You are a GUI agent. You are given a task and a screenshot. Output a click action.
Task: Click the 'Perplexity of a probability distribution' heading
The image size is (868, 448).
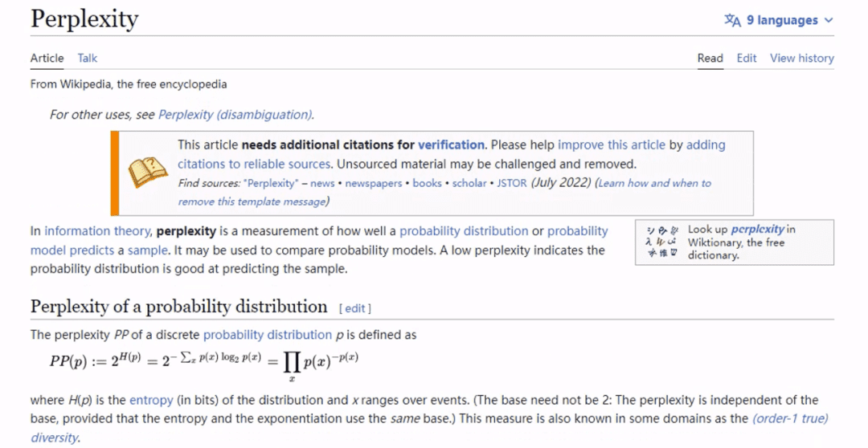point(178,307)
